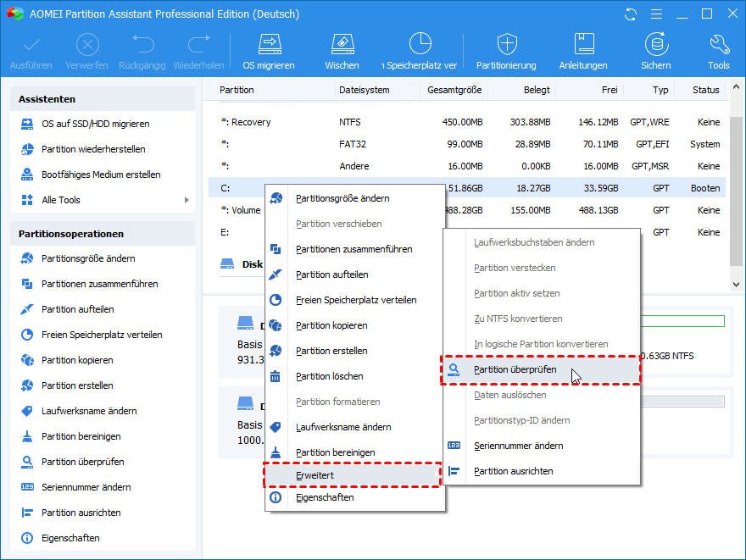Choose Eigenschaften in context menu
Viewport: 746px width, 560px height.
[x=354, y=497]
